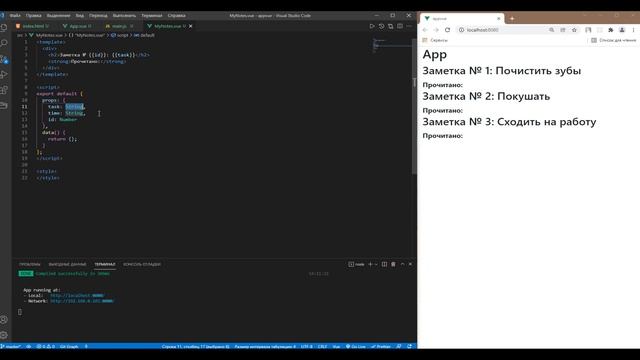
Task: Change the Vue language mode
Action: [336, 347]
